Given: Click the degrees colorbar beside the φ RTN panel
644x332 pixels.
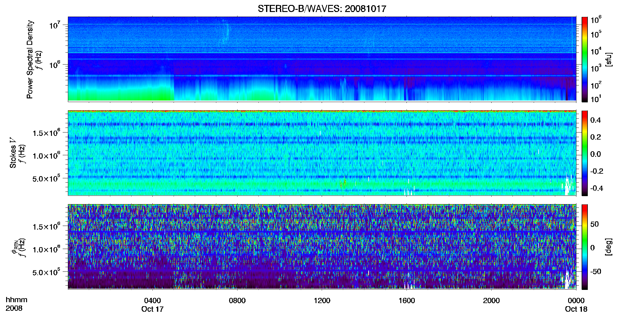Looking at the screenshot, I should click(x=585, y=247).
